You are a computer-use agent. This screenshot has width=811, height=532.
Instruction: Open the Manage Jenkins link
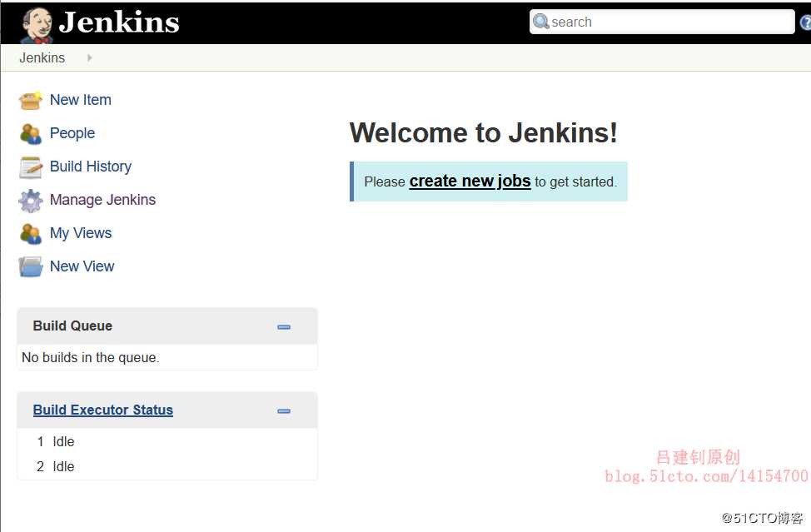click(x=102, y=200)
